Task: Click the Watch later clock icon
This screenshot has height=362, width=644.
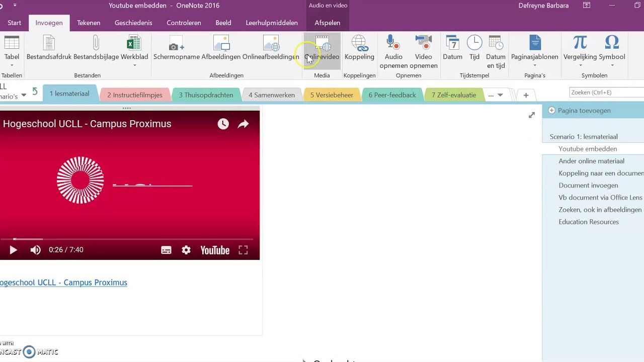Action: [223, 124]
